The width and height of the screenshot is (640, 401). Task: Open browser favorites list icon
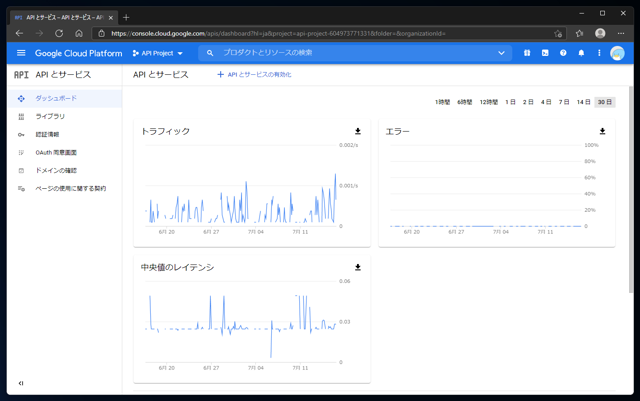(579, 33)
